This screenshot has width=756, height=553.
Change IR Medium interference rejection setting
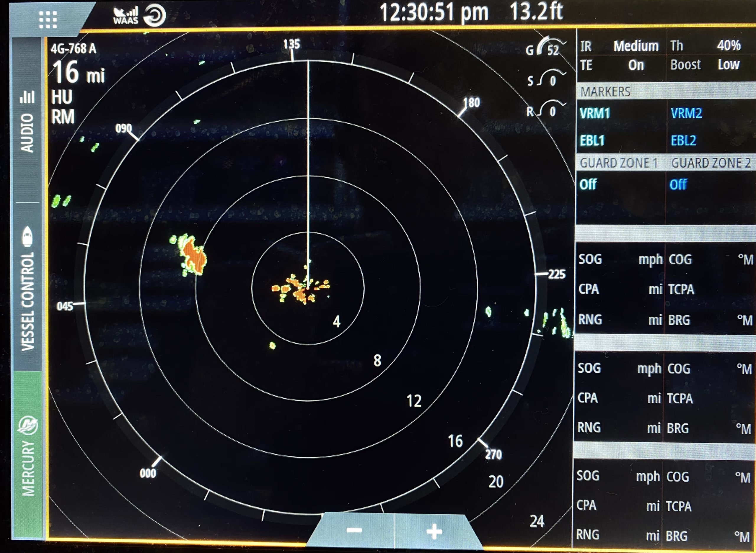pyautogui.click(x=620, y=46)
